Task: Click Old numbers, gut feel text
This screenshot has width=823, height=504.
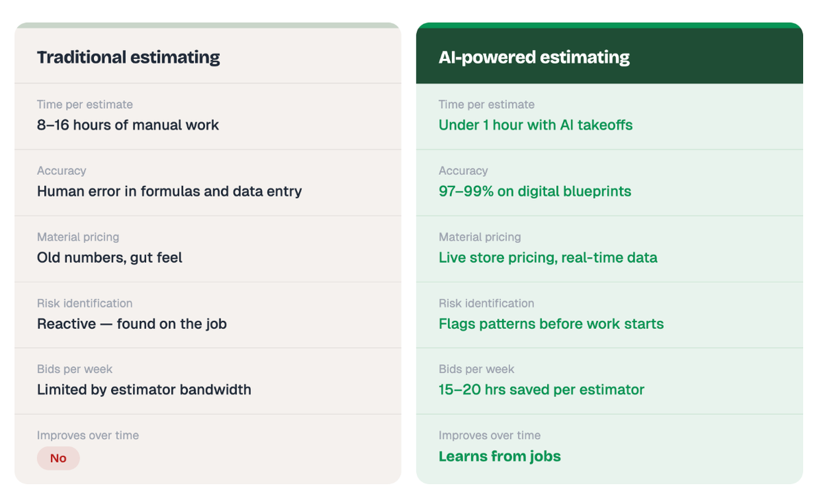Action: pos(110,258)
